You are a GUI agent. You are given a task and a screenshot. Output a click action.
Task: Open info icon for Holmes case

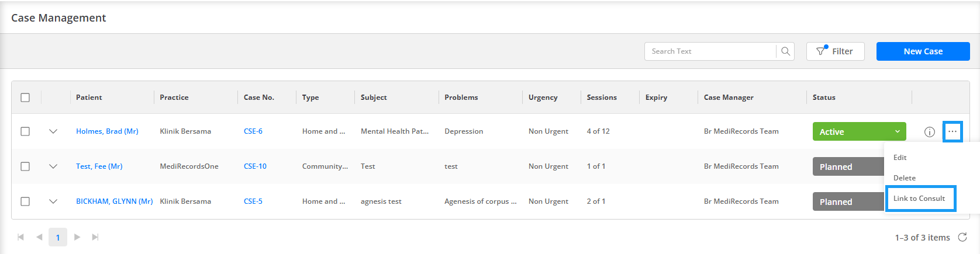929,132
